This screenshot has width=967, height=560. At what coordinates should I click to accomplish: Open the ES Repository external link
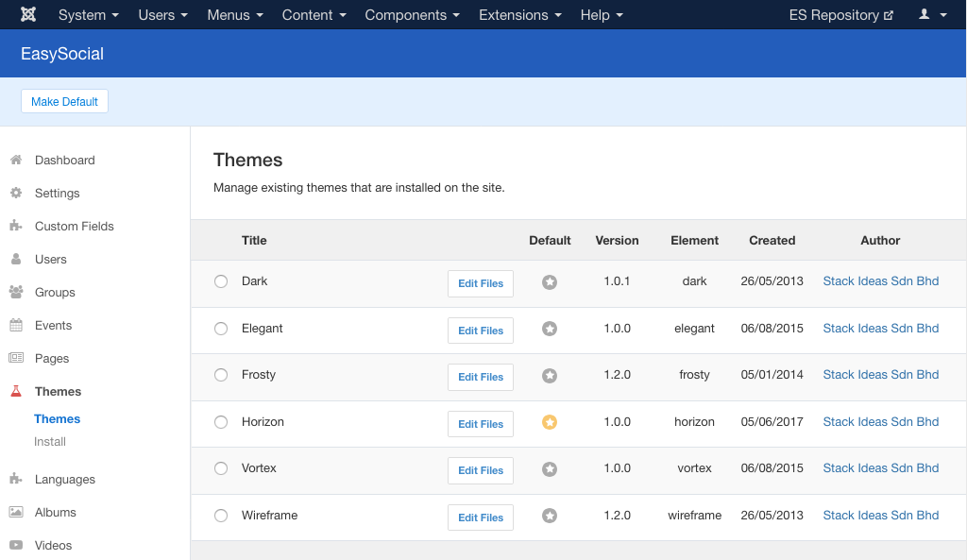point(841,15)
